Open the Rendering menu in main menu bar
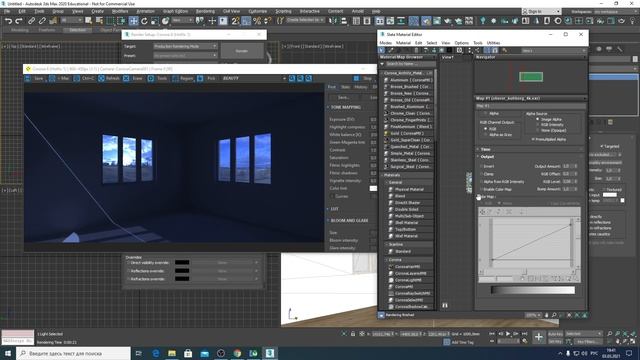Image resolution: width=640 pixels, height=360 pixels. 205,11
